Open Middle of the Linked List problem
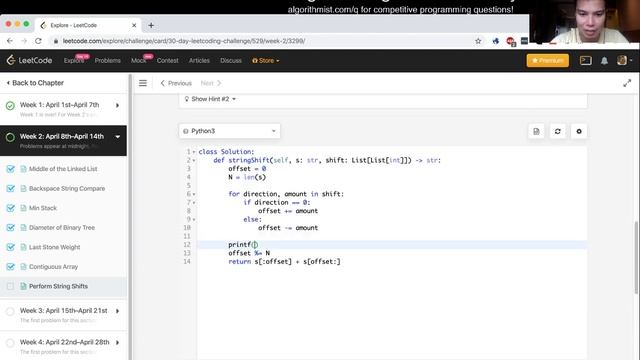 click(x=63, y=169)
